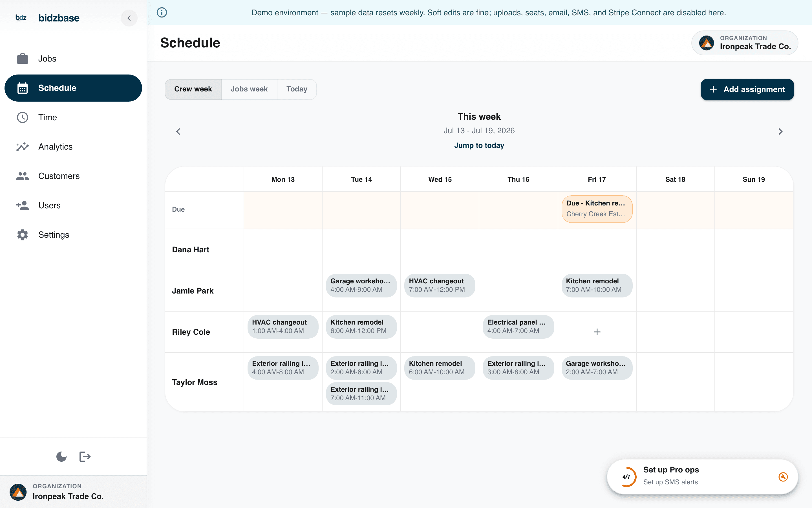Click Set up Pro ops wrench icon
Viewport: 812px width, 508px height.
point(783,477)
